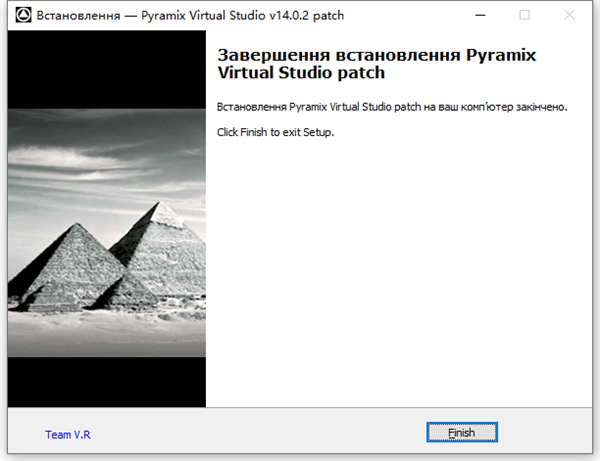Click the installer icon in the title bar
The height and width of the screenshot is (461, 600).
(23, 15)
